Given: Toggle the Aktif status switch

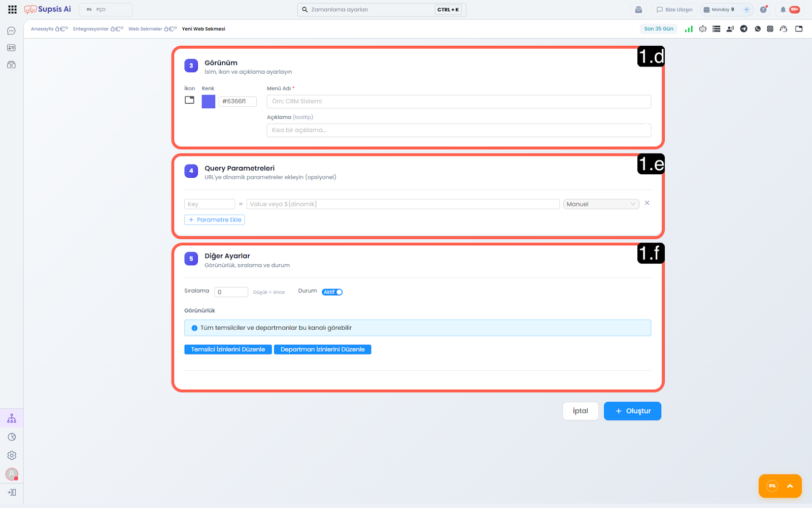Looking at the screenshot, I should coord(332,292).
